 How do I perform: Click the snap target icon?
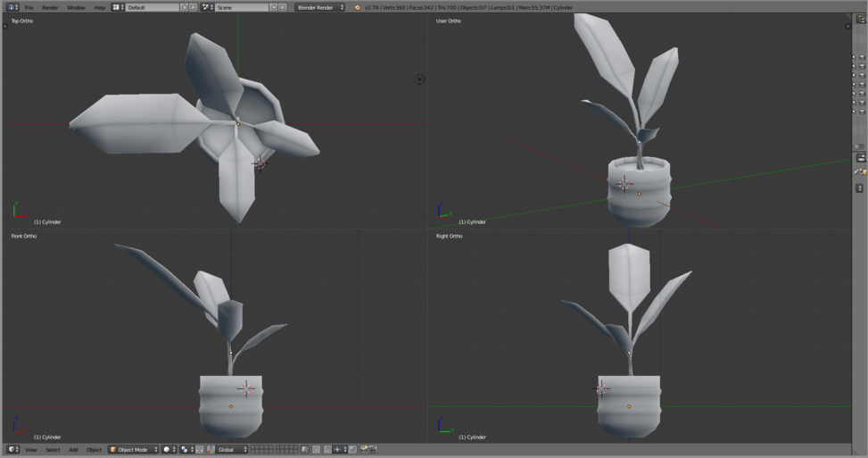[x=352, y=449]
